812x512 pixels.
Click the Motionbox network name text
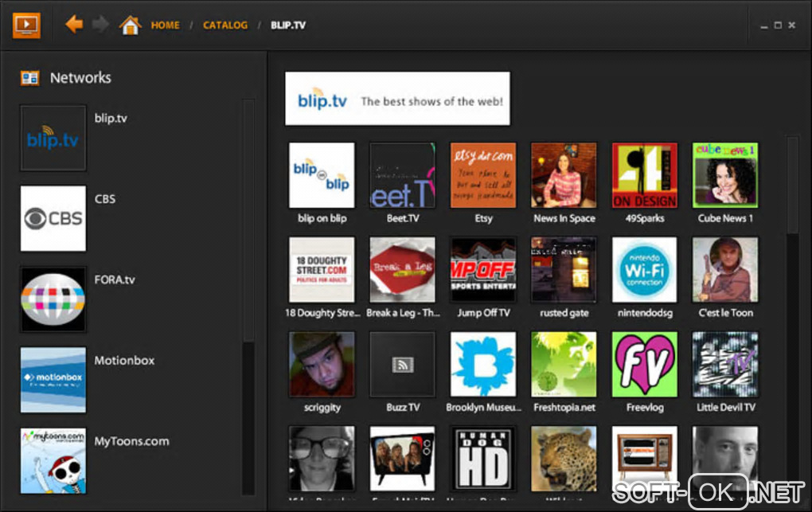[124, 360]
